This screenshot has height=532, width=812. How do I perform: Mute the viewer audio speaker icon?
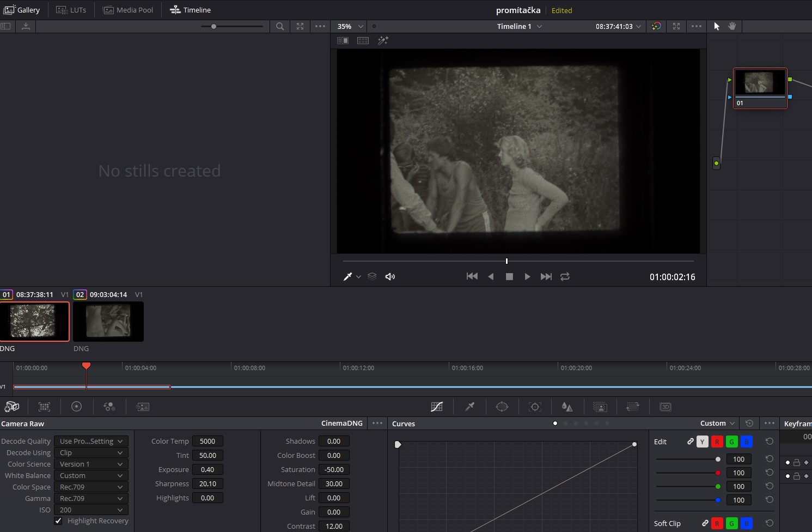click(390, 276)
